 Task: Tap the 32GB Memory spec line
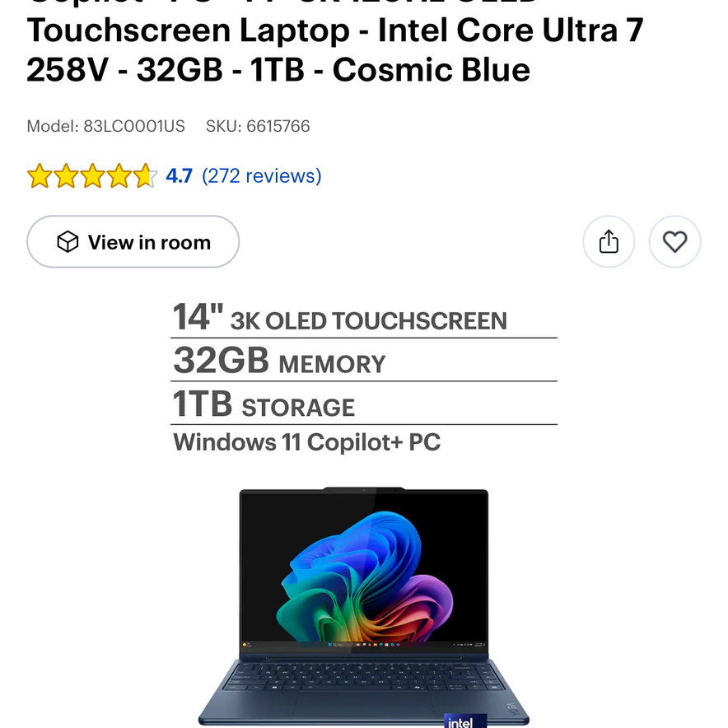pos(279,361)
